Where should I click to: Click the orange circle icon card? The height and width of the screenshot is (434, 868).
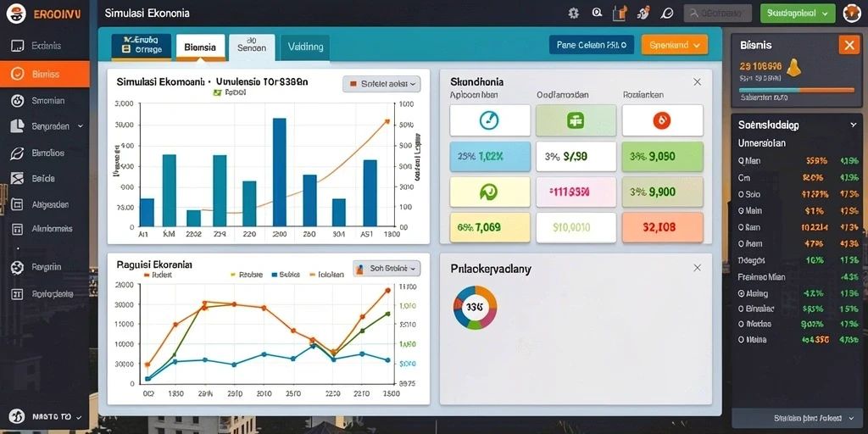click(662, 120)
